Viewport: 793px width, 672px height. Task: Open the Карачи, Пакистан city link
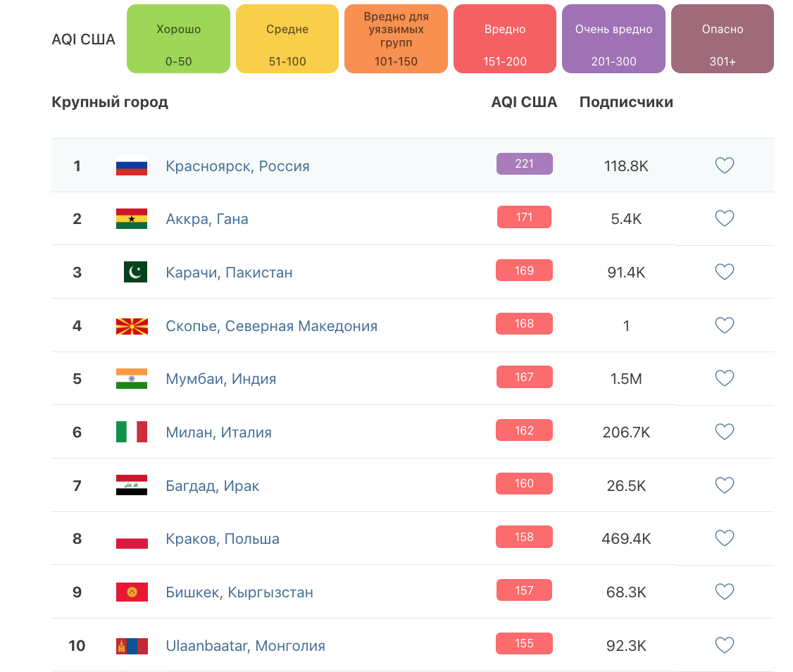pyautogui.click(x=229, y=273)
